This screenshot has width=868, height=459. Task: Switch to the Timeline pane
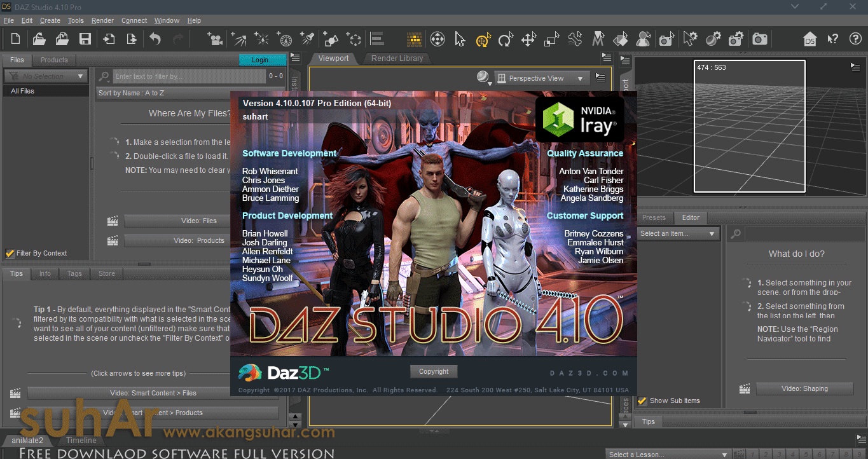(81, 440)
